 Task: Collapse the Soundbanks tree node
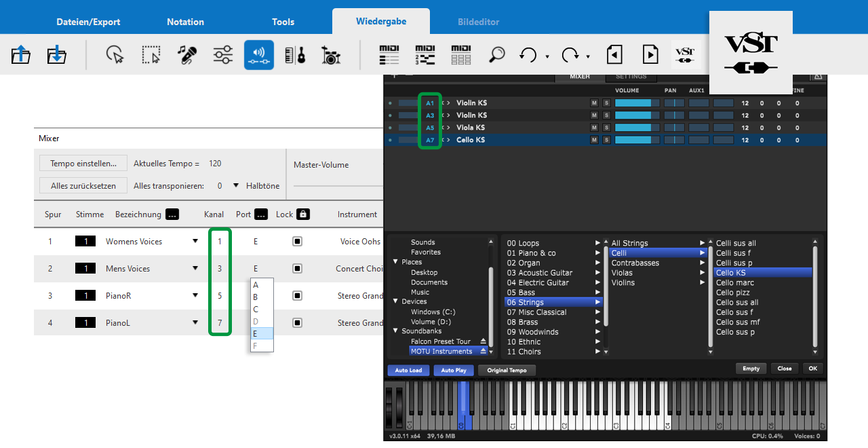click(396, 331)
